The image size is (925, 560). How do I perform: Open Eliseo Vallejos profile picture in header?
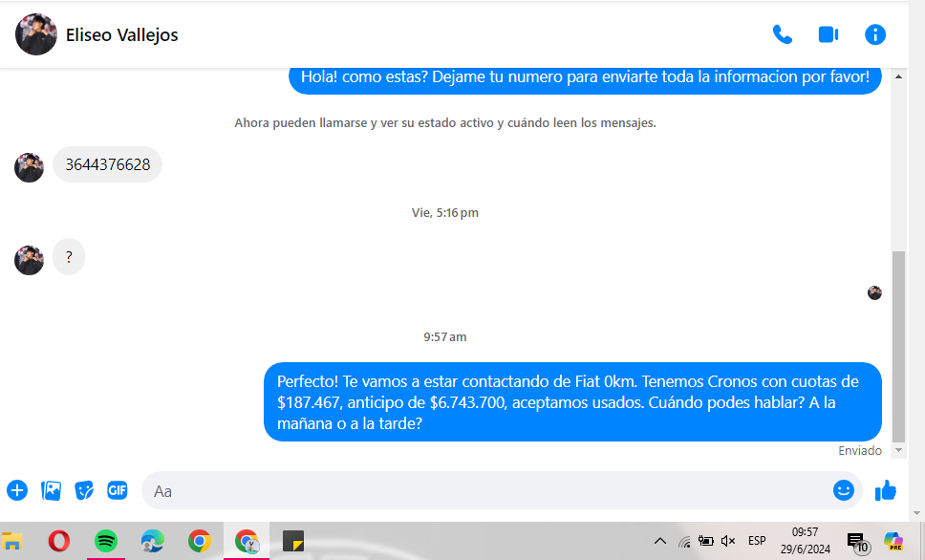pos(36,34)
